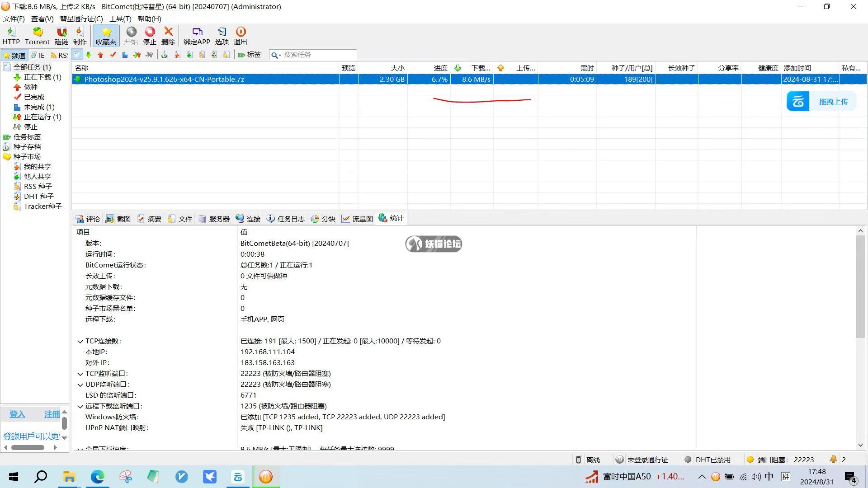Select 做种 in the sidebar
The width and height of the screenshot is (868, 488).
click(x=26, y=87)
